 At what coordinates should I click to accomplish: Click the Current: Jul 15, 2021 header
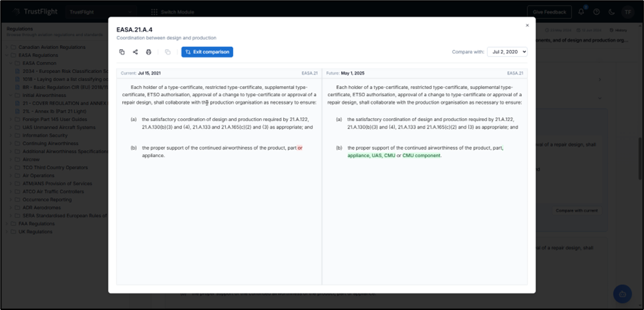point(141,73)
